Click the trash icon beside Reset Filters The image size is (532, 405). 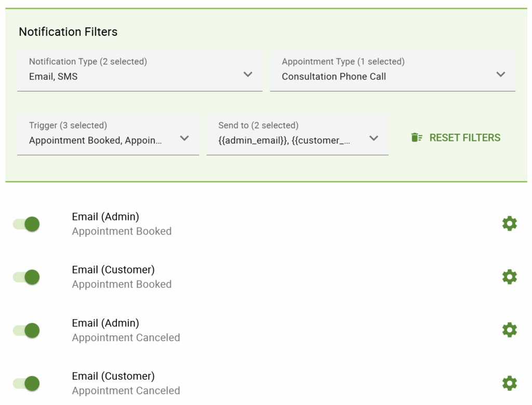click(416, 137)
